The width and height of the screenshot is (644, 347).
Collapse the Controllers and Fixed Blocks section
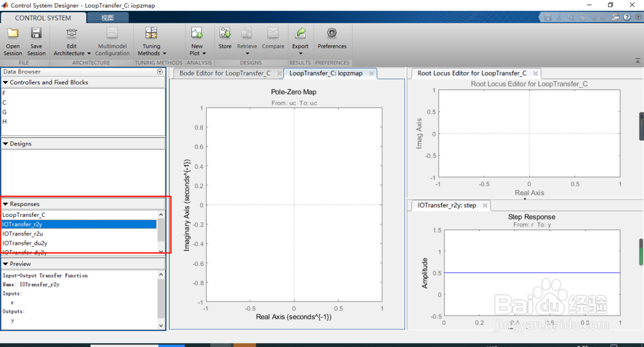click(x=5, y=82)
